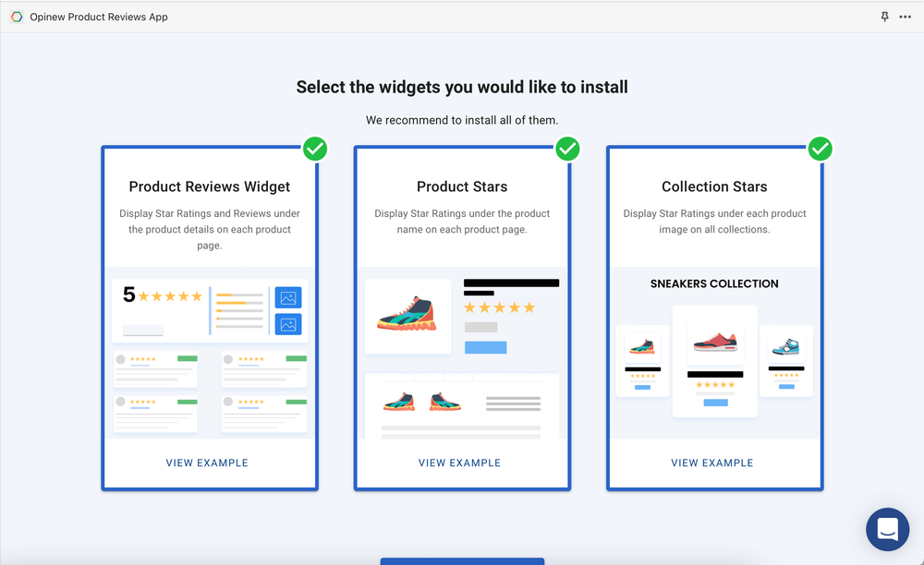Open the three-dot overflow menu
The height and width of the screenshot is (565, 924).
pyautogui.click(x=906, y=17)
